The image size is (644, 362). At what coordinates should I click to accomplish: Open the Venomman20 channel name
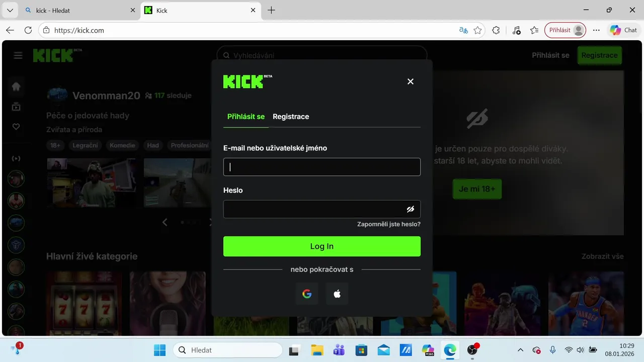[x=106, y=96]
